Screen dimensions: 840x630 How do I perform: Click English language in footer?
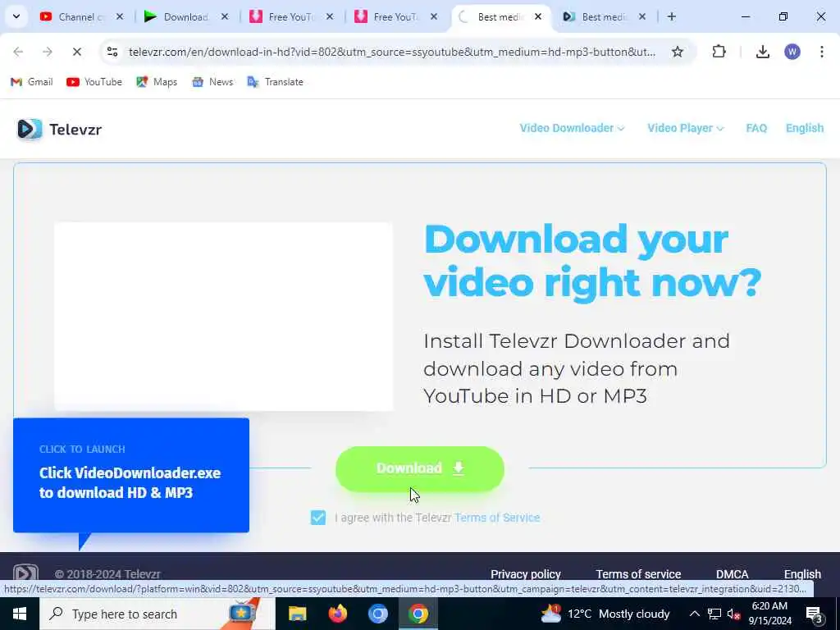click(x=802, y=573)
